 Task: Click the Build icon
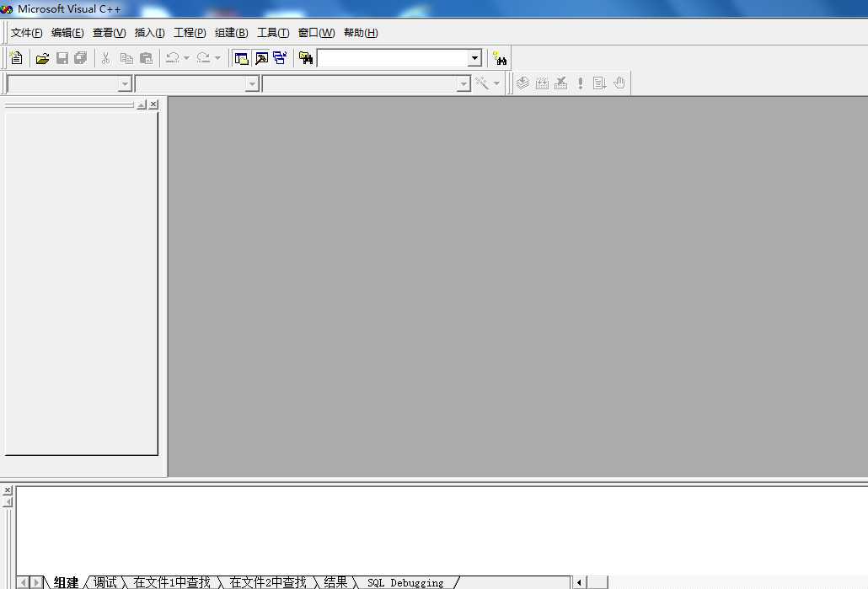point(542,83)
